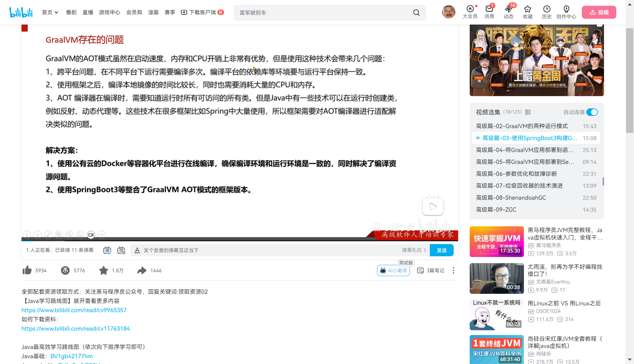This screenshot has height=364, width=634.
Task: Open 赛事 nav item
Action: click(x=170, y=12)
